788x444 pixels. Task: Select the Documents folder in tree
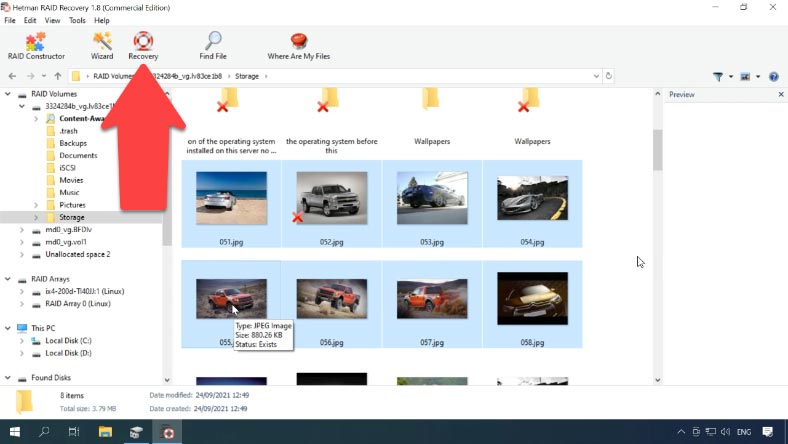[x=78, y=156]
